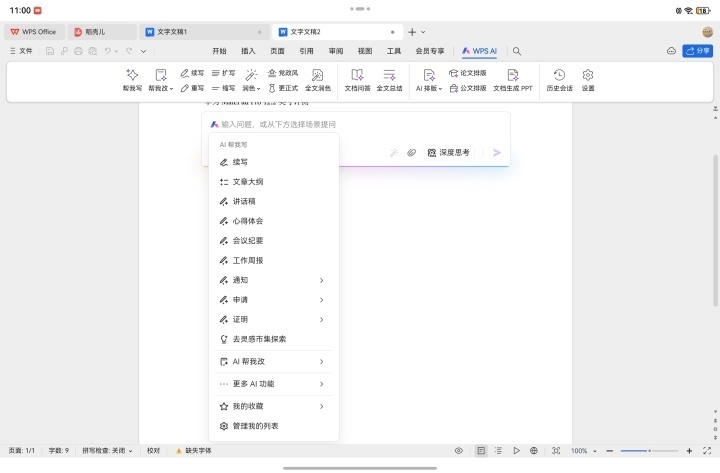720x473 pixels.
Task: Switch to the 插入 ribbon tab
Action: point(248,51)
